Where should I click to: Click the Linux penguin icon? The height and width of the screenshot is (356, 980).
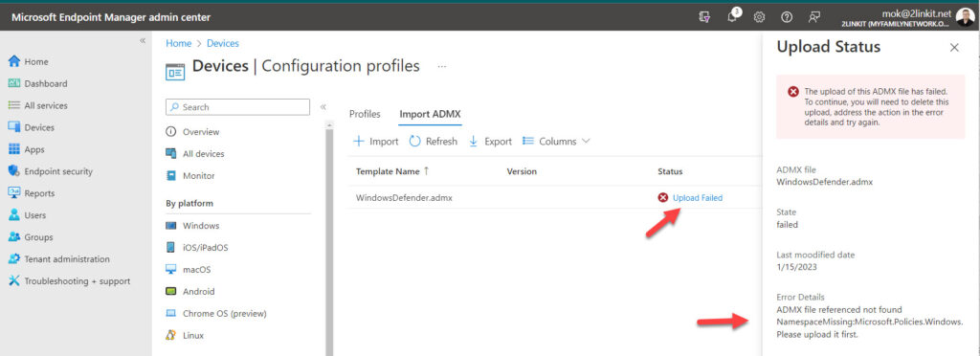click(x=170, y=335)
